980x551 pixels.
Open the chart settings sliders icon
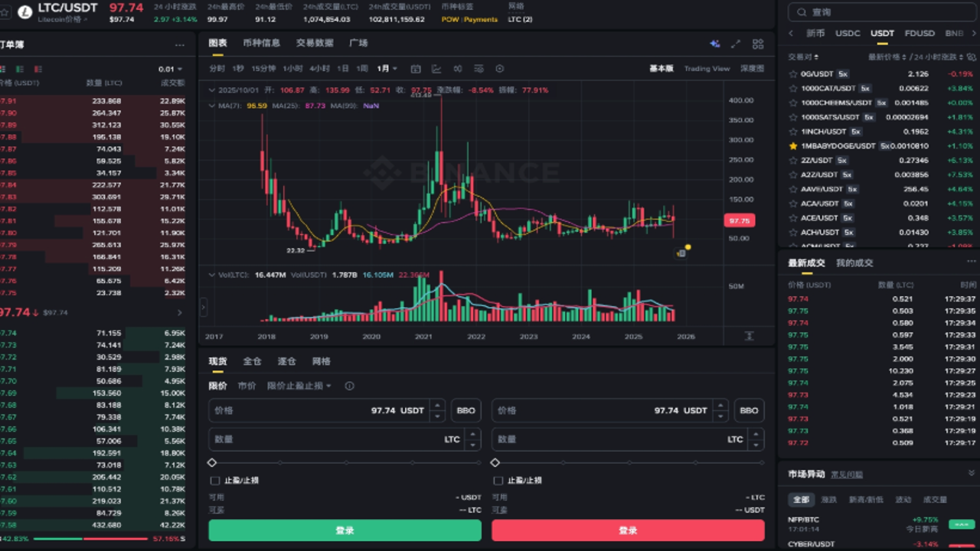tap(479, 69)
